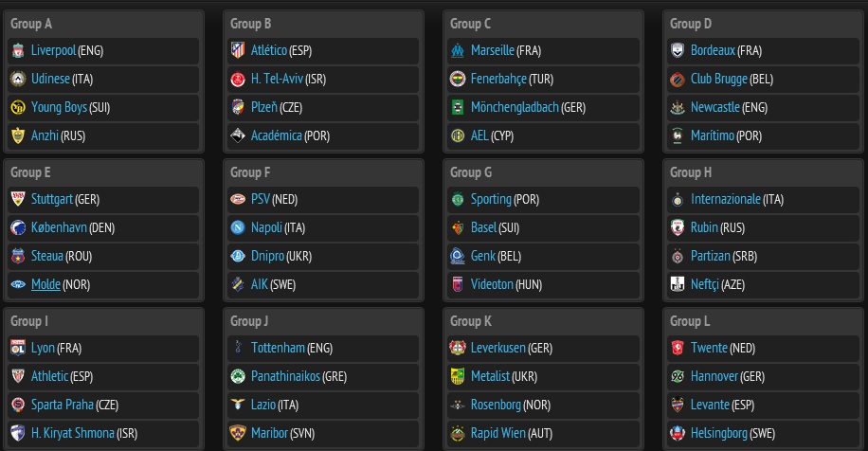Open the Internazionale team page
Viewport: 868px width, 451px height.
(725, 199)
